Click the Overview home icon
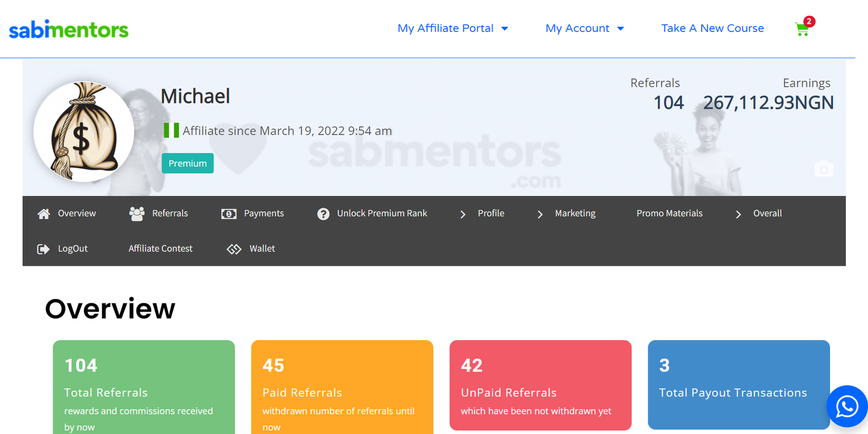The image size is (868, 434). click(x=43, y=214)
